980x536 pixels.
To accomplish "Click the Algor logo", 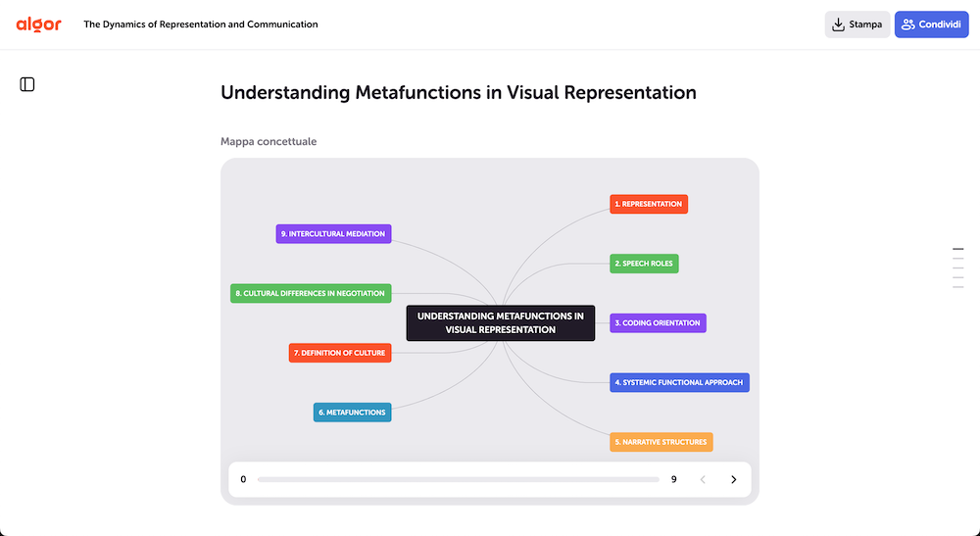I will [39, 24].
